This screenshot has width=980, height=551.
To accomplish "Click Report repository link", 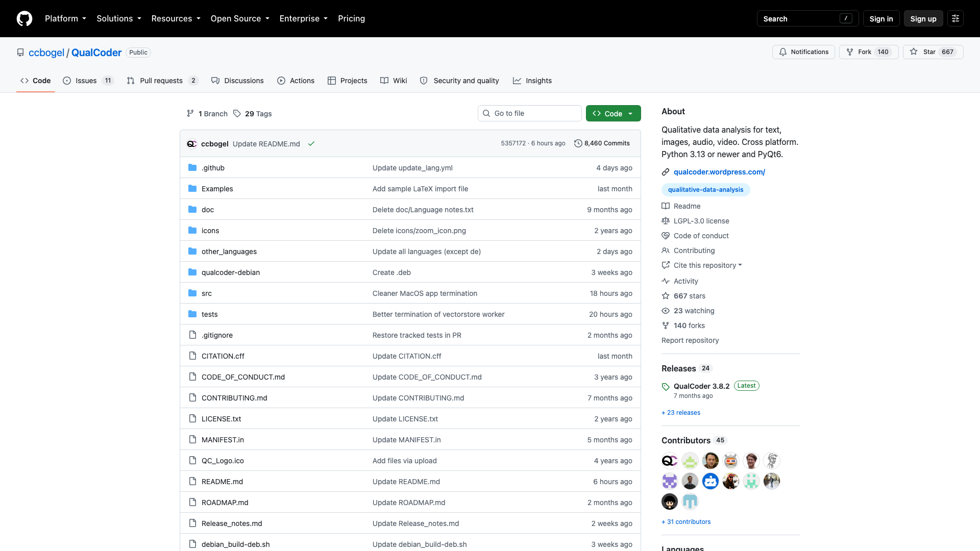I will (x=690, y=340).
